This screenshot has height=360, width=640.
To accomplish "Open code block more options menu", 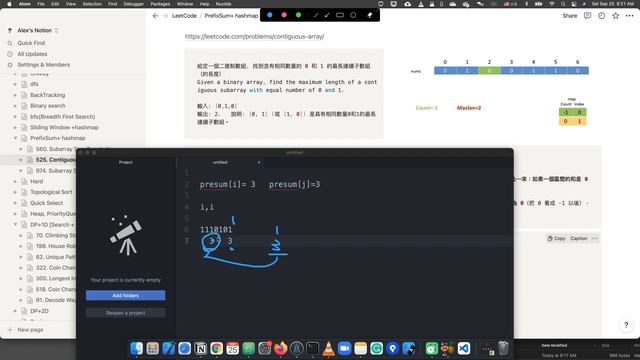I will (595, 238).
